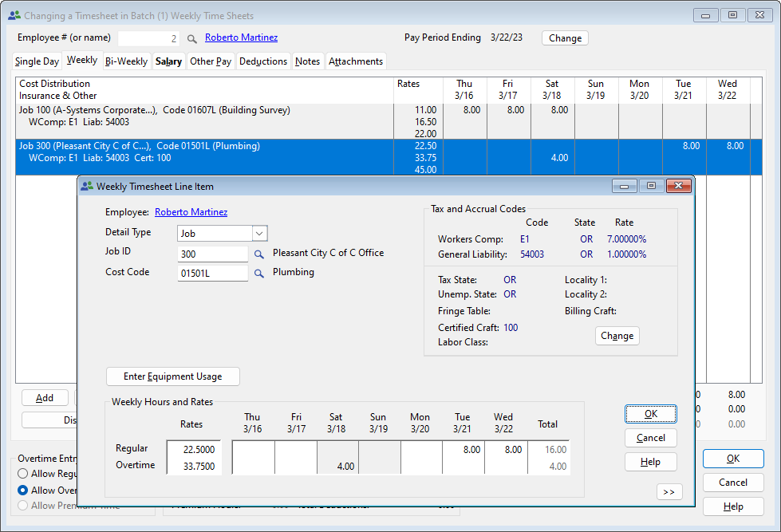The height and width of the screenshot is (532, 781).
Task: Open the Single Day tab
Action: pyautogui.click(x=36, y=61)
